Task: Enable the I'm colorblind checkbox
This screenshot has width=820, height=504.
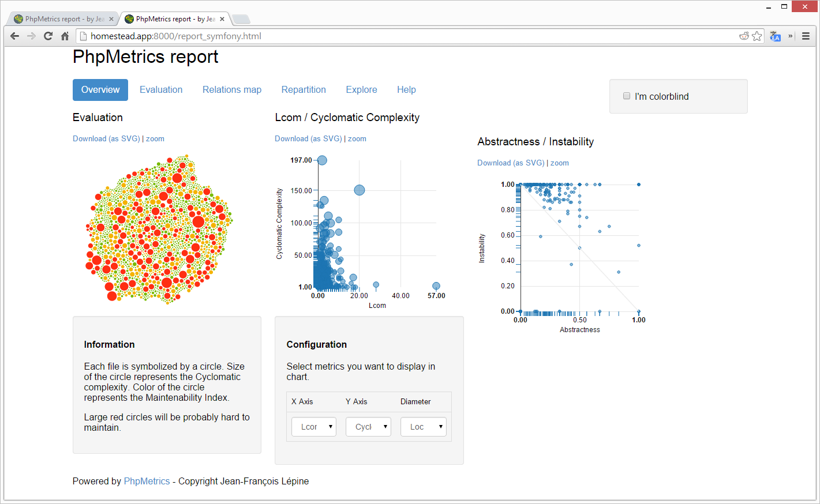Action: [627, 96]
